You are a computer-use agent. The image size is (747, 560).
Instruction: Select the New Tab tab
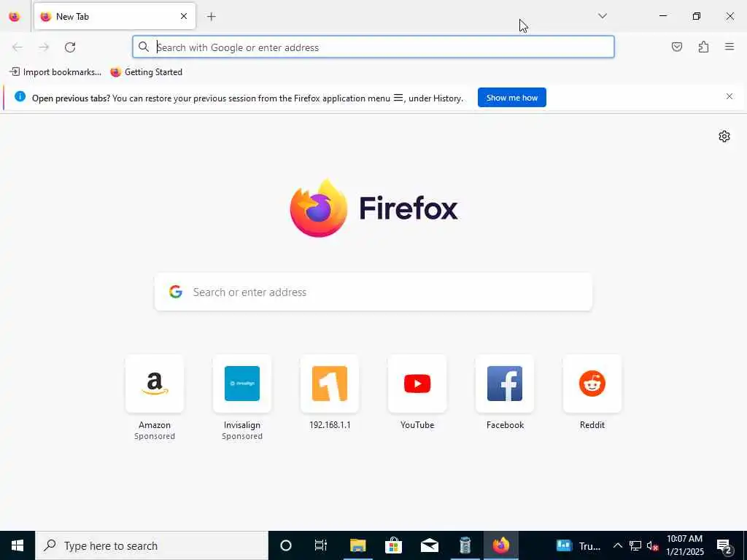pyautogui.click(x=115, y=16)
